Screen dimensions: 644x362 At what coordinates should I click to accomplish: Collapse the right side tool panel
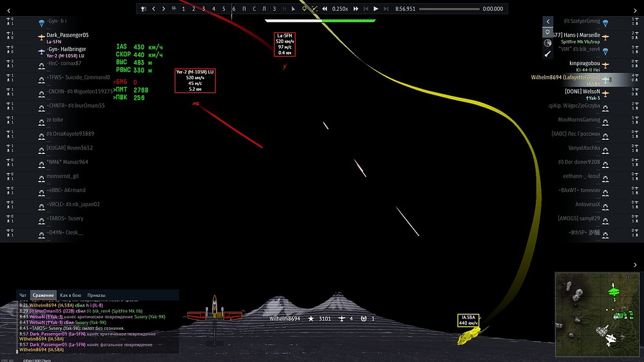(x=547, y=21)
